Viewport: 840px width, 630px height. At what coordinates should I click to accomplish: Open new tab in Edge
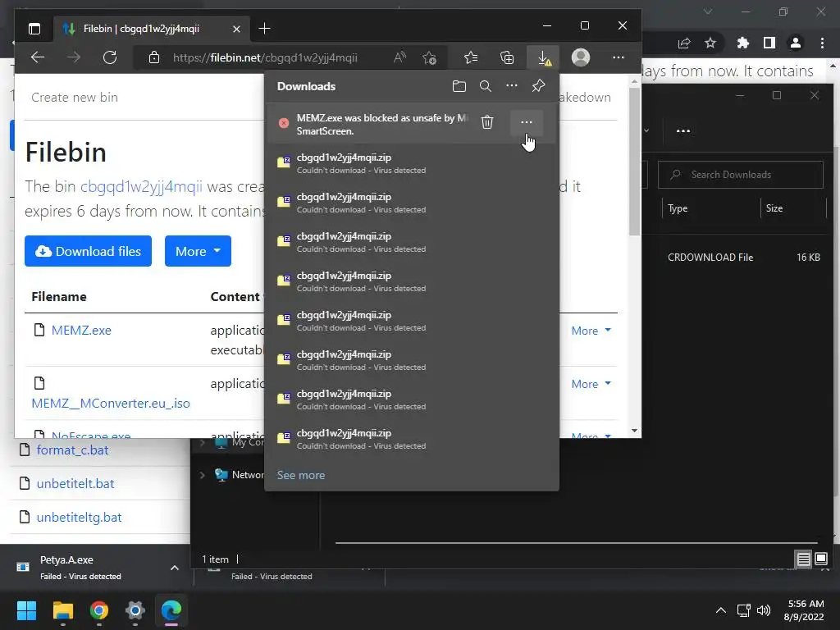tap(265, 29)
